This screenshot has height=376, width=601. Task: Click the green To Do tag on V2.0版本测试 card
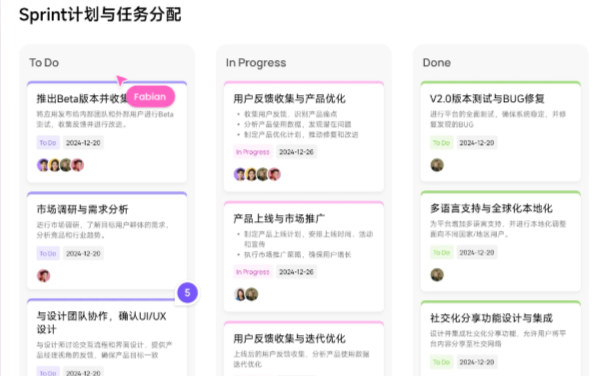(x=442, y=143)
